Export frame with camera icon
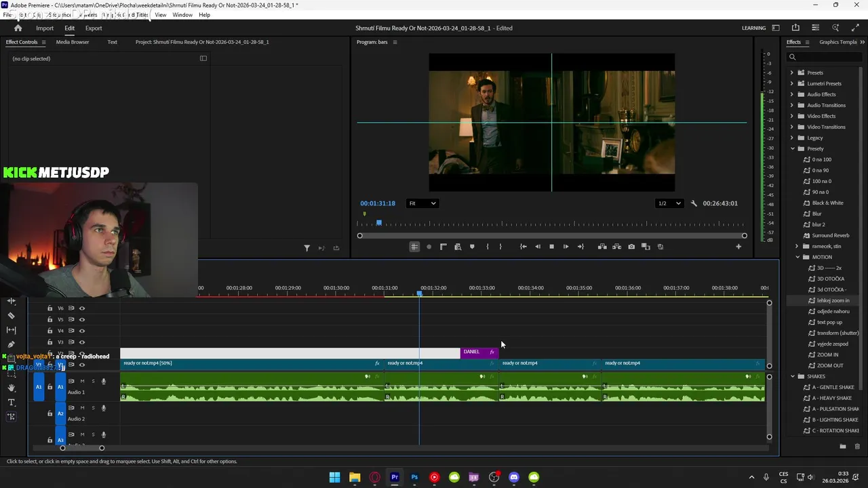Viewport: 868px width, 488px height. point(631,247)
